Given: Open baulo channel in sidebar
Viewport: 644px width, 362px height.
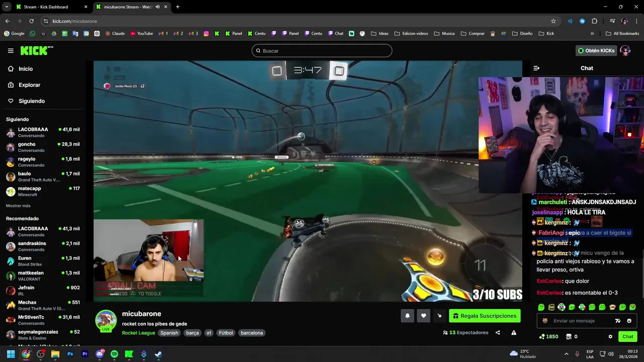Looking at the screenshot, I should coord(44,176).
